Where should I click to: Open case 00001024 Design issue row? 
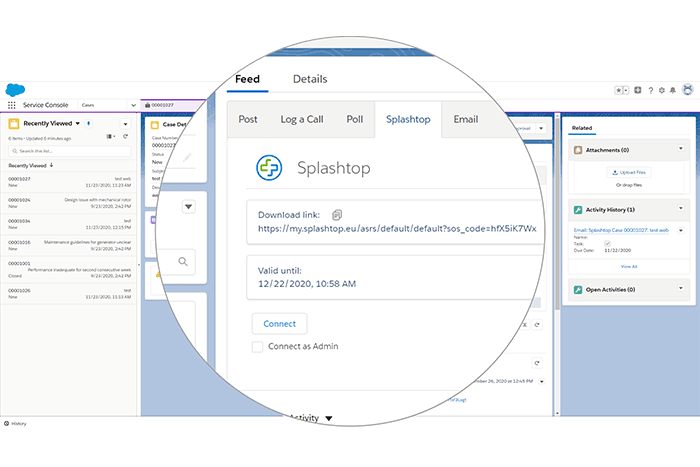[x=69, y=203]
